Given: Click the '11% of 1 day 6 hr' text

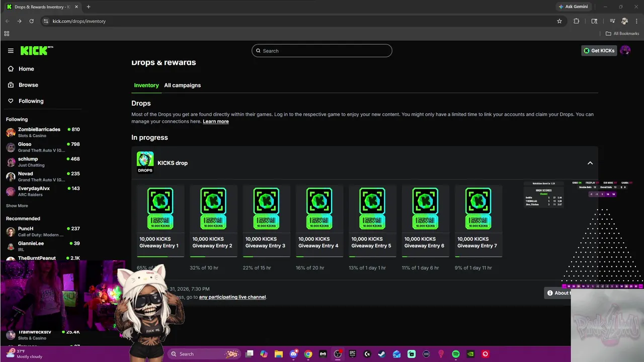Looking at the screenshot, I should 420,267.
